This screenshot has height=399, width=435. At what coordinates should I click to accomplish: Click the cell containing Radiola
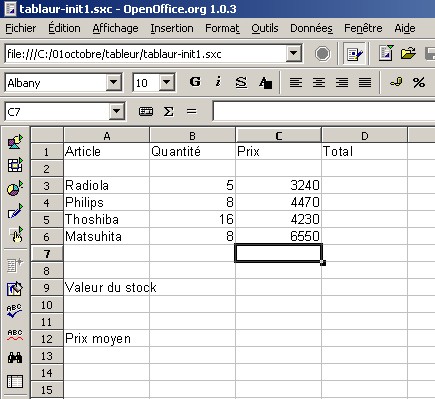tap(107, 185)
